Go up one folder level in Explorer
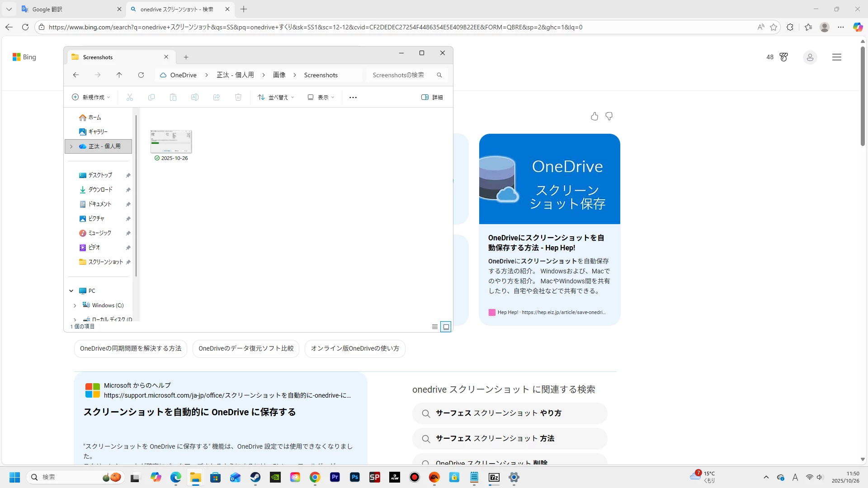The height and width of the screenshot is (488, 868). pos(119,75)
